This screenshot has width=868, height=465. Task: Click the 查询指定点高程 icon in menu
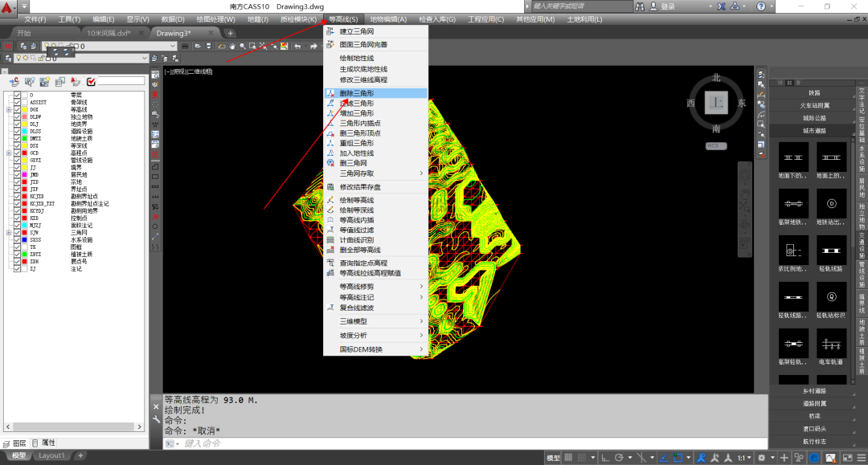click(330, 263)
